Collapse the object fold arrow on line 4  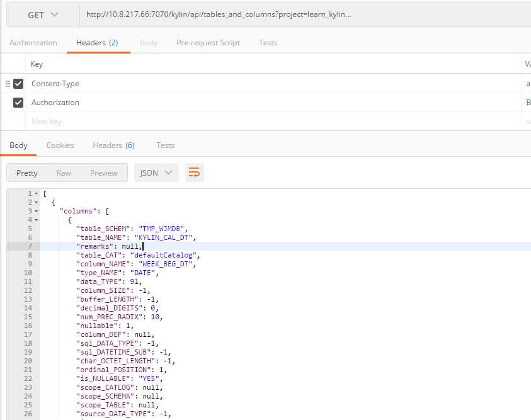(37, 220)
